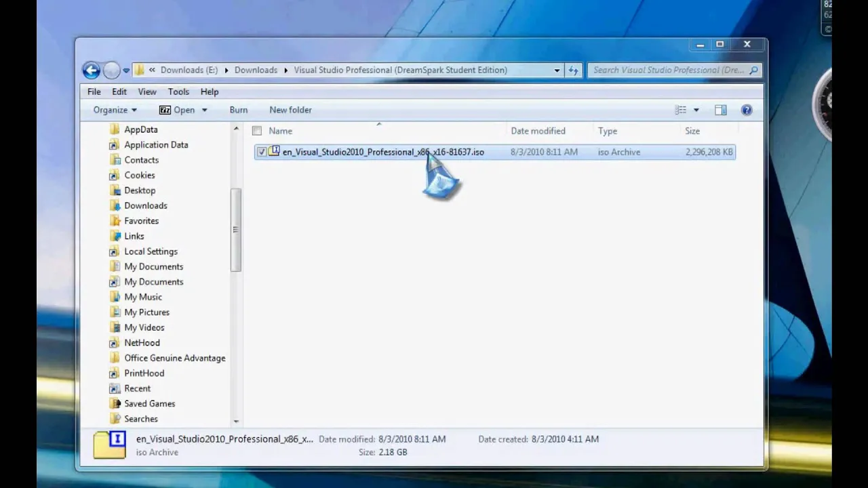
Task: Click the iso Archive type cell
Action: coord(619,152)
